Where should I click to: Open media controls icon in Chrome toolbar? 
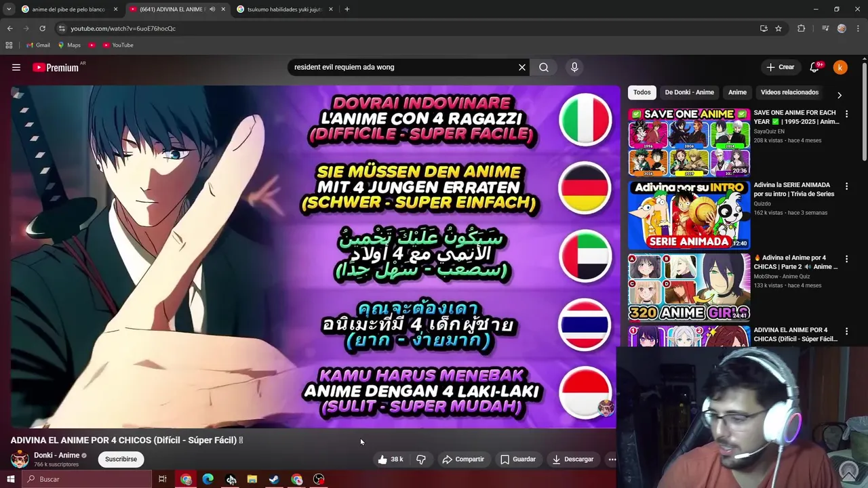pyautogui.click(x=825, y=28)
